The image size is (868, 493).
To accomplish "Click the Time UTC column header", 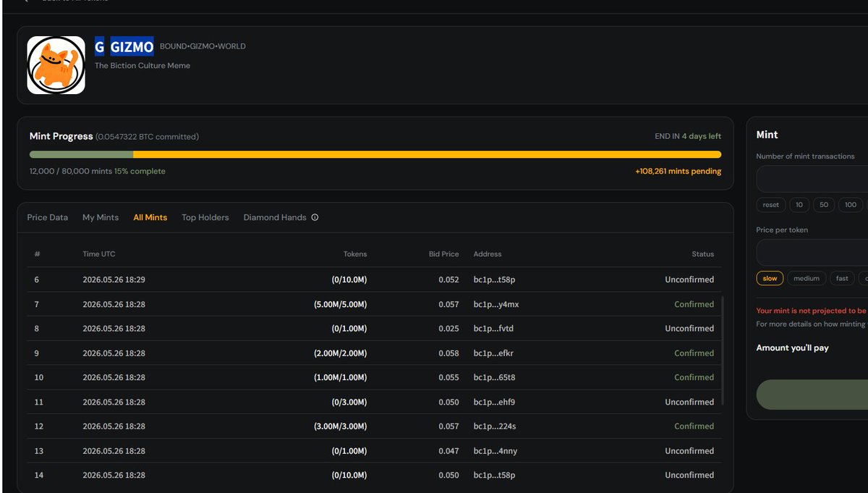I will pos(99,254).
